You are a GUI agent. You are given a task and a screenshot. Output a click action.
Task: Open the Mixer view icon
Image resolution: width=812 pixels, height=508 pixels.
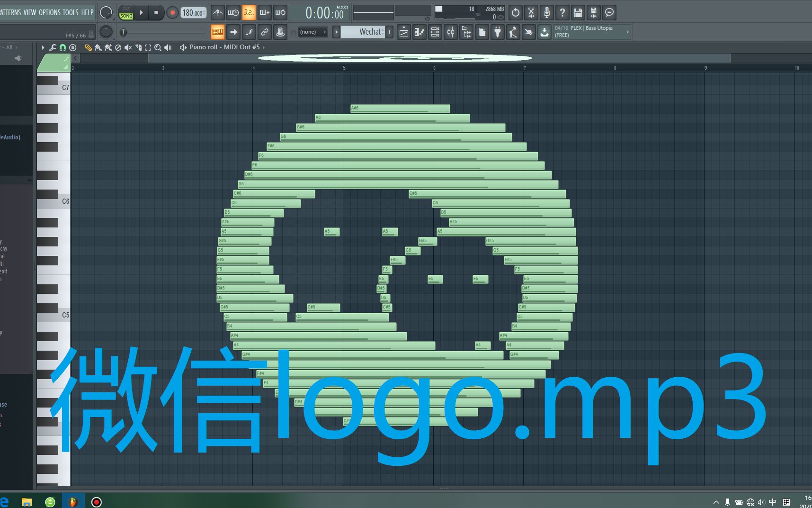450,32
